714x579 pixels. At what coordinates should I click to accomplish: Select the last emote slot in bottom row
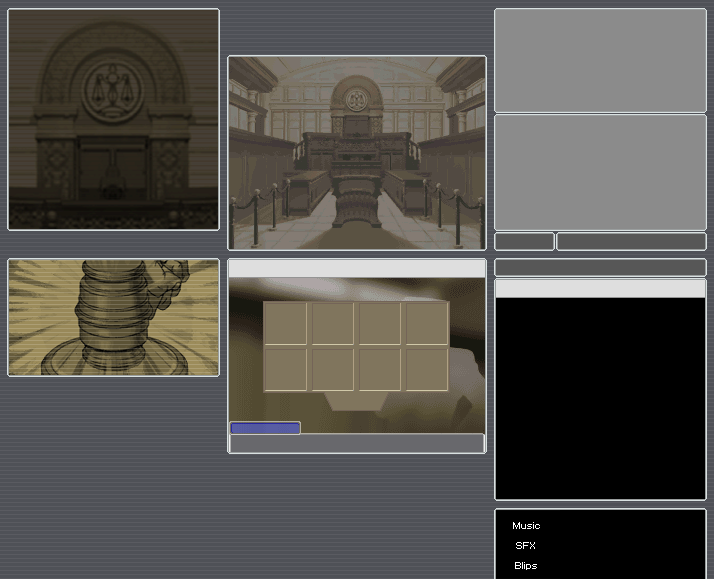click(x=427, y=368)
